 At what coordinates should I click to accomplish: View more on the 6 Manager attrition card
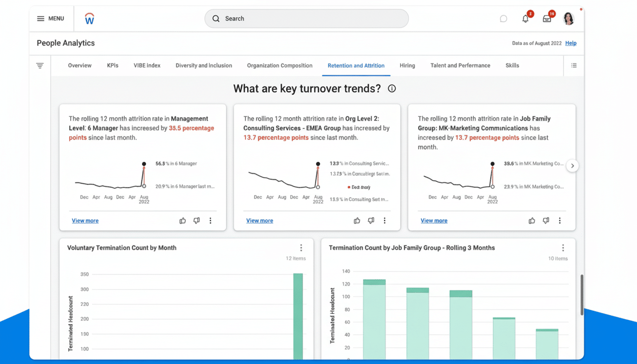coord(85,220)
